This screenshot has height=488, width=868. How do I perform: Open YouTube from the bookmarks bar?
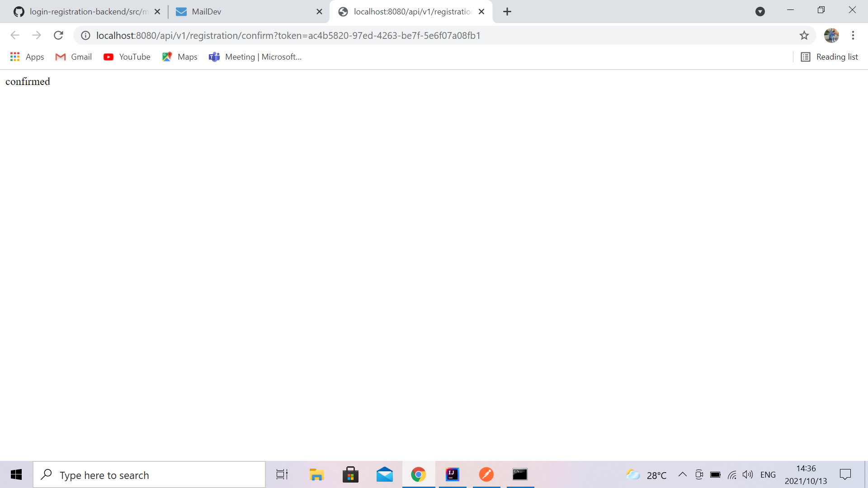pyautogui.click(x=127, y=57)
